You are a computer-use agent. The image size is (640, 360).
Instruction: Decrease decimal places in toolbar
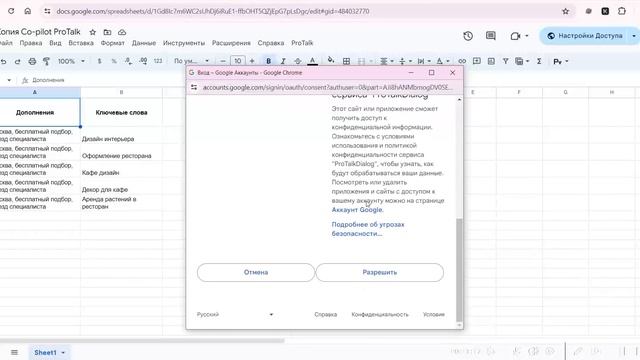128,61
